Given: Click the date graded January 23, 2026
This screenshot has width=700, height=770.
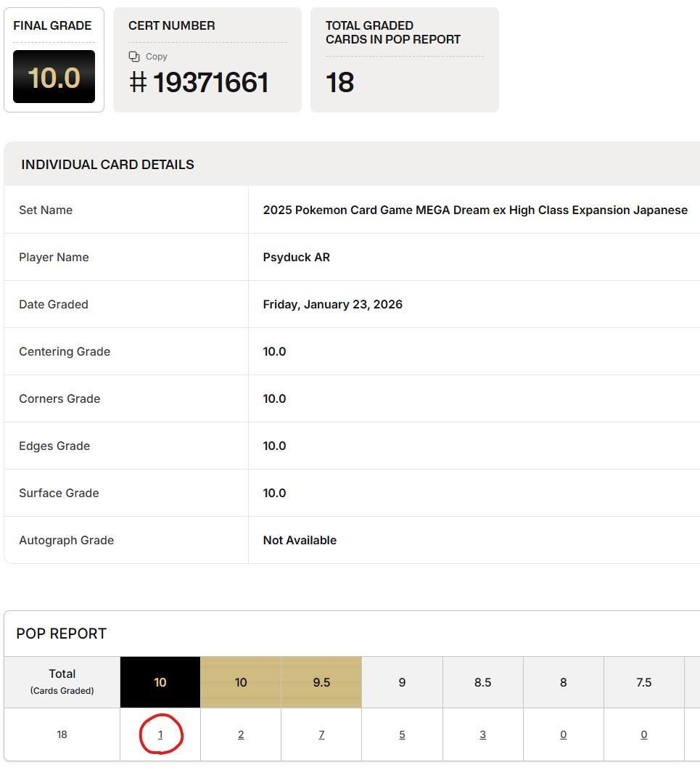Looking at the screenshot, I should point(332,304).
